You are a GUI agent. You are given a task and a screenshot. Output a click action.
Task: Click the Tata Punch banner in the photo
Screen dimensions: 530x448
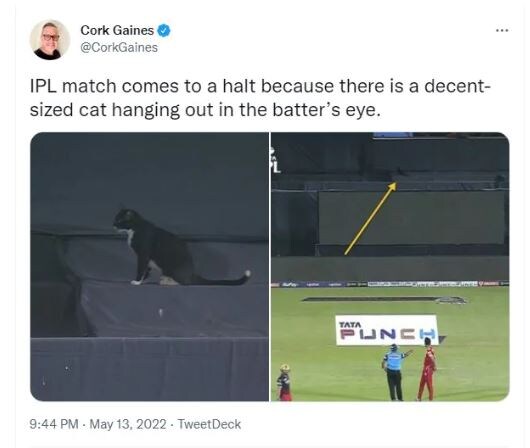pyautogui.click(x=387, y=330)
